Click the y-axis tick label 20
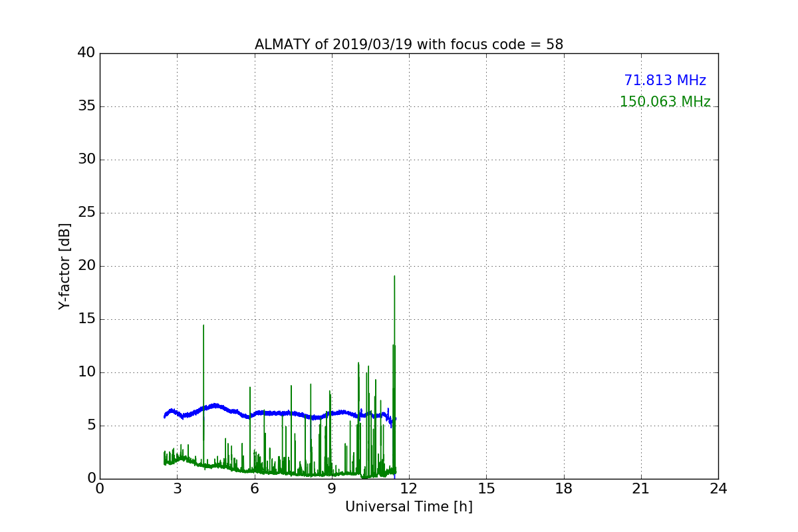This screenshot has height=532, width=798. coord(86,266)
